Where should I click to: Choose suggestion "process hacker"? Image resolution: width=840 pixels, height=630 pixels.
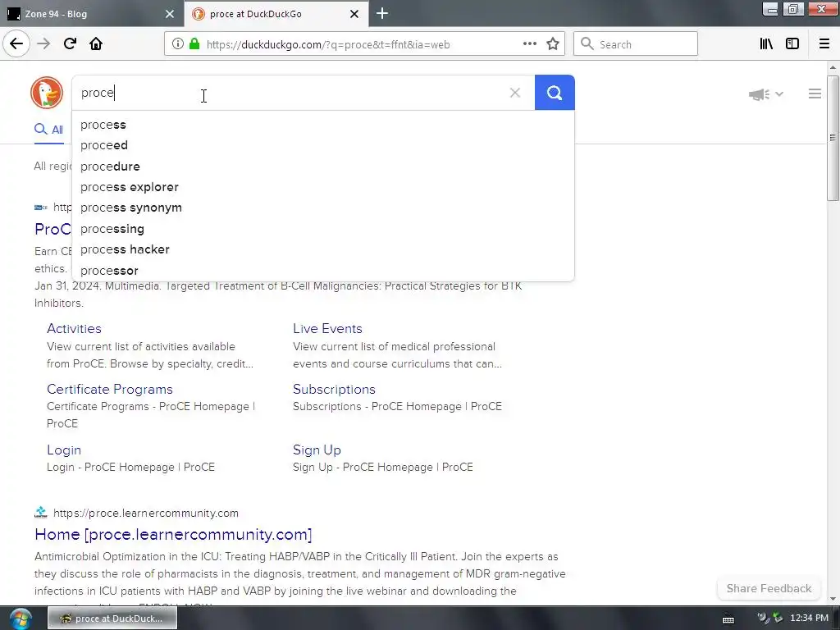click(323, 249)
